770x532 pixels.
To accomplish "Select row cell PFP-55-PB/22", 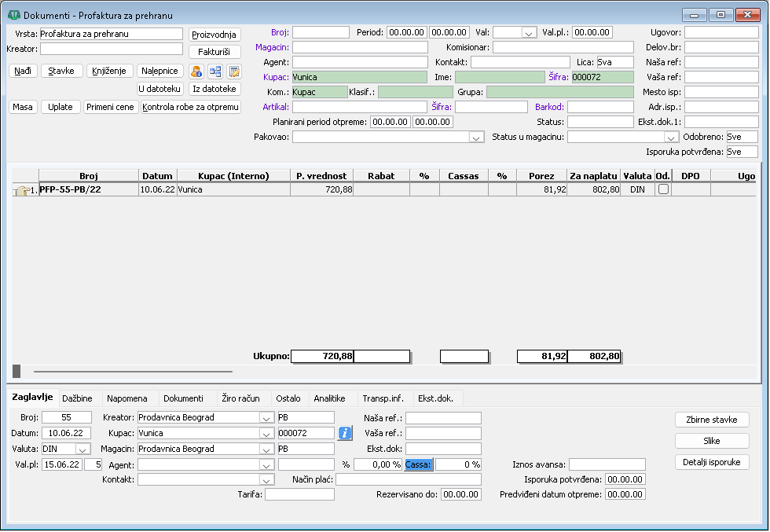I will point(89,189).
